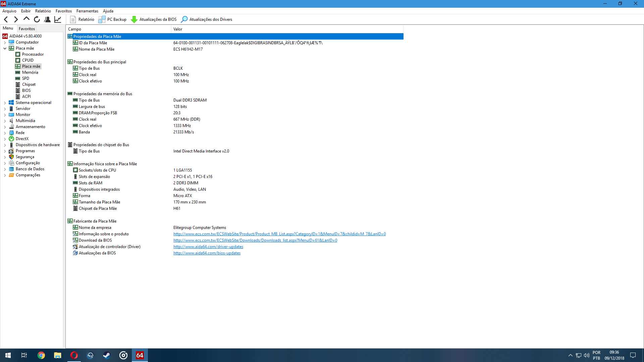Screen dimensions: 644x362
Task: Click the Campo column header
Action: pos(118,29)
